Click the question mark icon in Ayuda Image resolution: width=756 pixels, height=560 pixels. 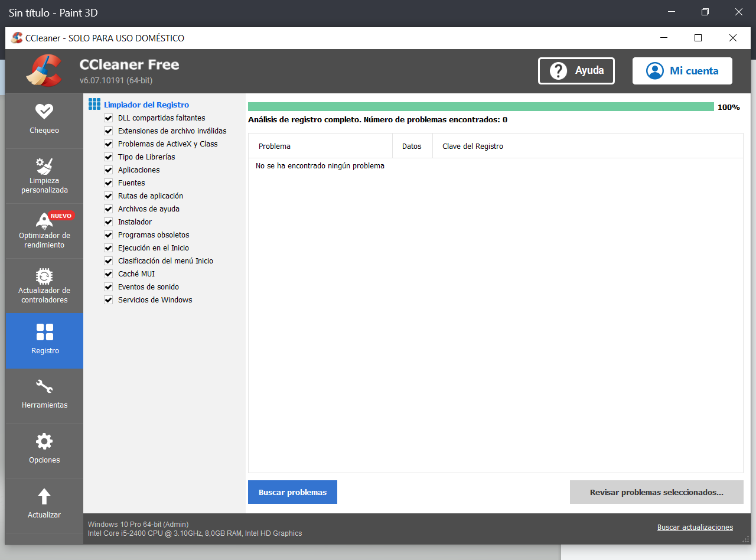(x=558, y=71)
